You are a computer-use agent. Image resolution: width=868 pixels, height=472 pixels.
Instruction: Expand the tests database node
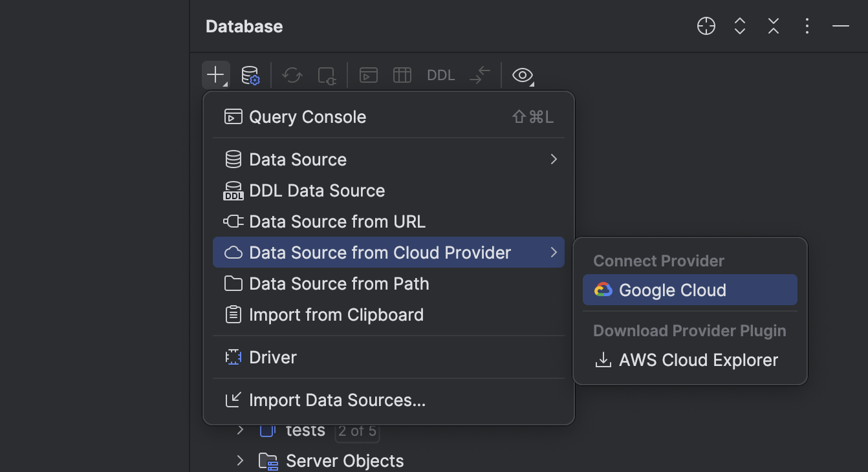(x=240, y=430)
